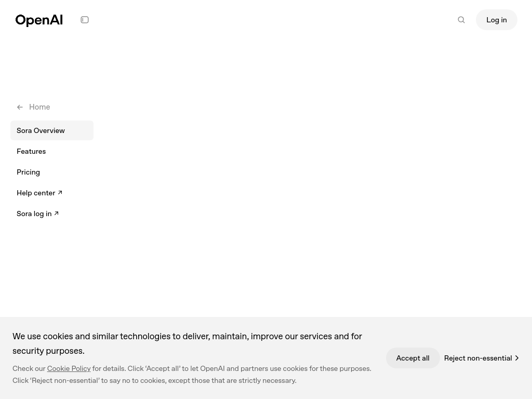Open the Cookie Policy link
This screenshot has height=399, width=532.
tap(69, 368)
